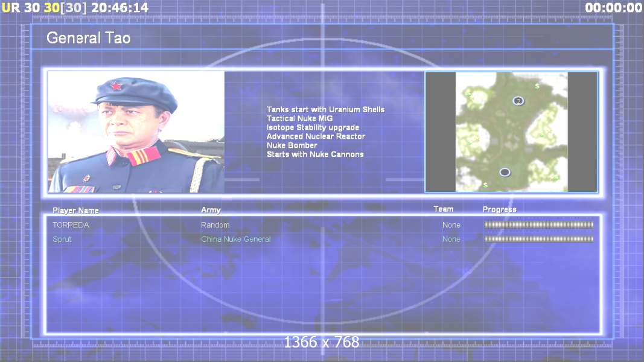Click Sprut's loading progress bar
The width and height of the screenshot is (644, 362).
[x=539, y=239]
